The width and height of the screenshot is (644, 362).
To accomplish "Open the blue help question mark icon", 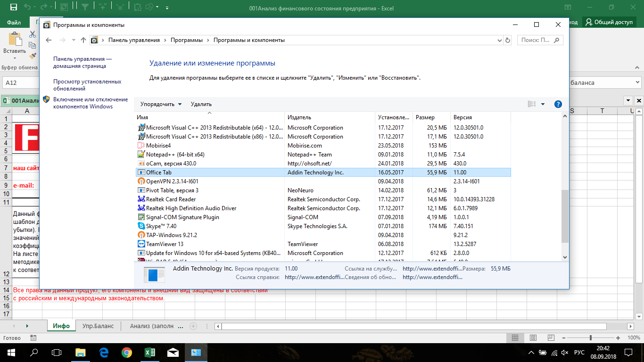I will [x=558, y=104].
